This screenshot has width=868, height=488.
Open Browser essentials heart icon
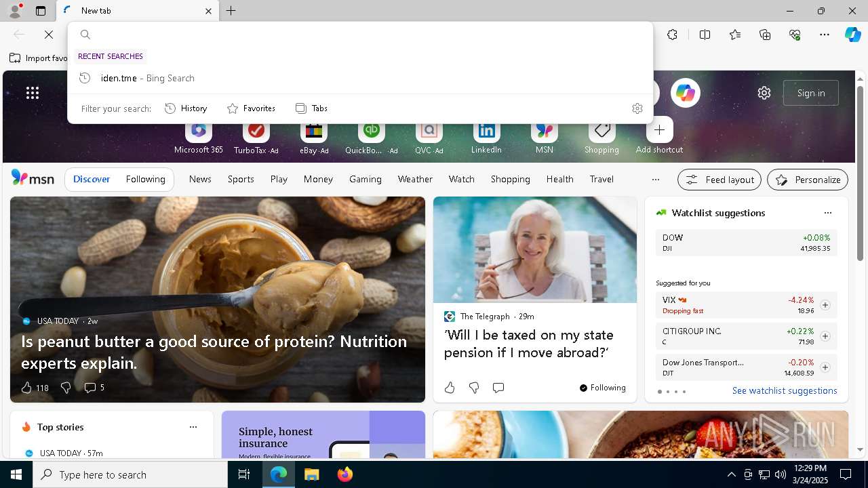tap(795, 35)
